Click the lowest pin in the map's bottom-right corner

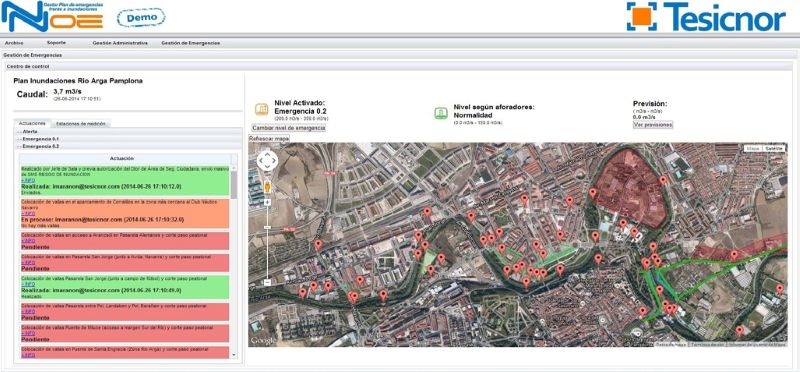click(739, 331)
